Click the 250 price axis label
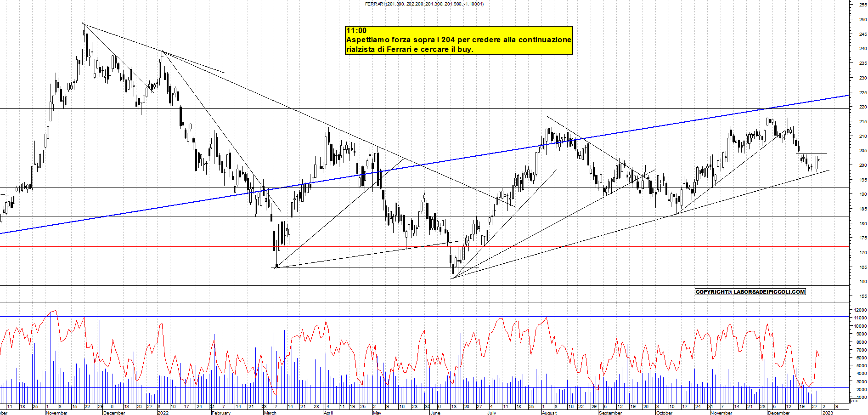 tap(863, 19)
